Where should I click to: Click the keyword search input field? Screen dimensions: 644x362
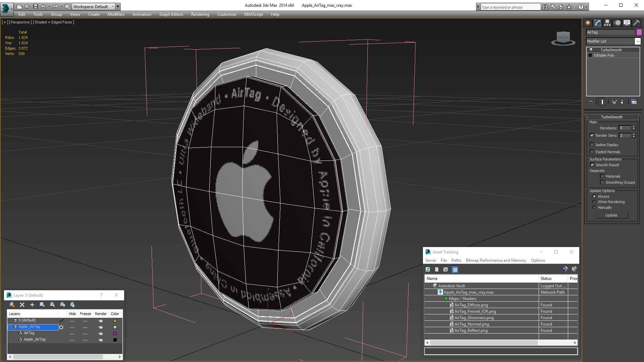(511, 7)
